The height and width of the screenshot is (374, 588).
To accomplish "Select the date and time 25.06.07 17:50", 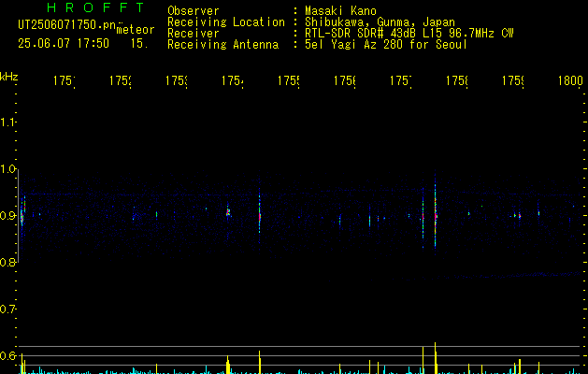I will 64,44.
